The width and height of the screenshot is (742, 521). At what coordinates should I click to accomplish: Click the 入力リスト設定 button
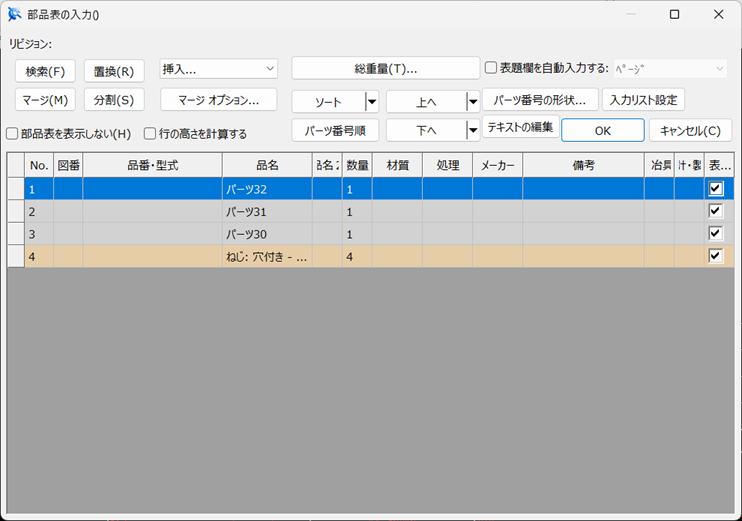(643, 100)
